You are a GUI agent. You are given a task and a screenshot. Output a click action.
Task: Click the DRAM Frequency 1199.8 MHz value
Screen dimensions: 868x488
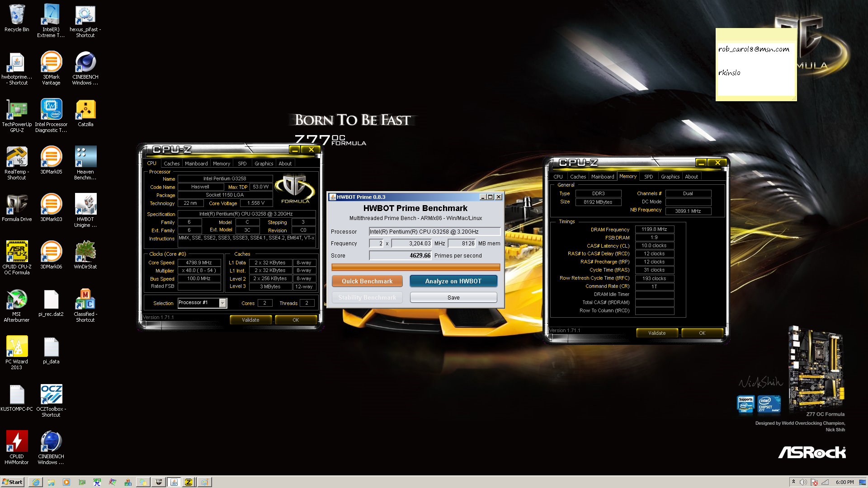pos(654,230)
